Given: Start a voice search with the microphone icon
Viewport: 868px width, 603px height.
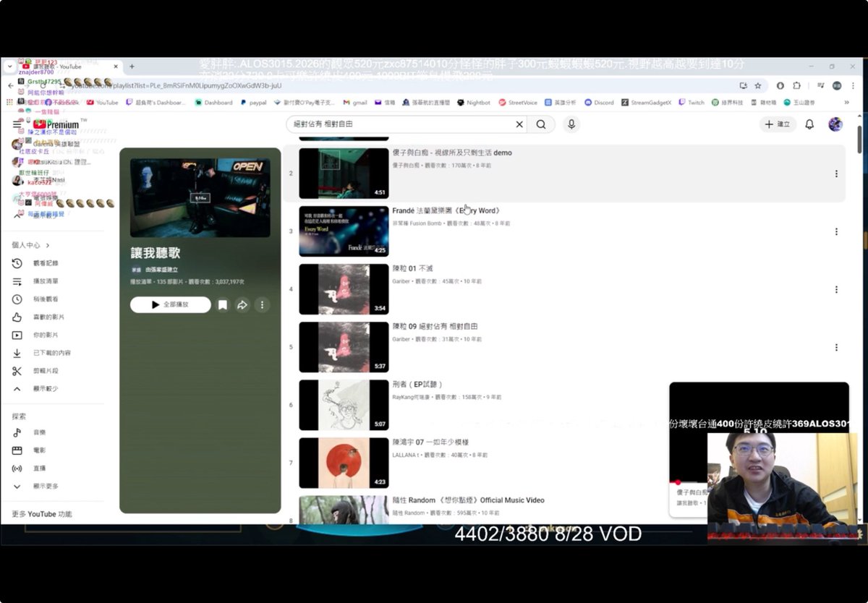Looking at the screenshot, I should [x=571, y=124].
